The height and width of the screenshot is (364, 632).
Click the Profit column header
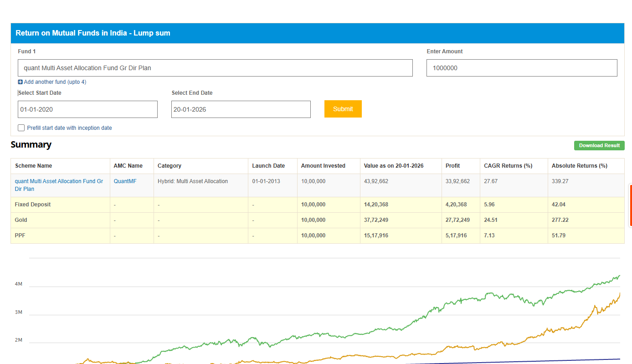[452, 166]
